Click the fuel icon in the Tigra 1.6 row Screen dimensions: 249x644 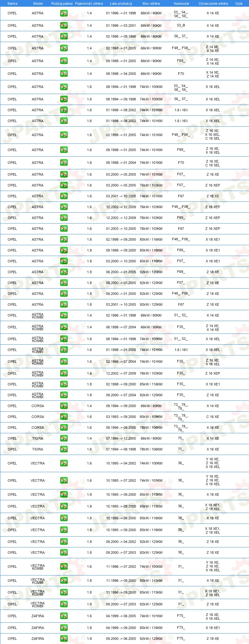tap(64, 449)
